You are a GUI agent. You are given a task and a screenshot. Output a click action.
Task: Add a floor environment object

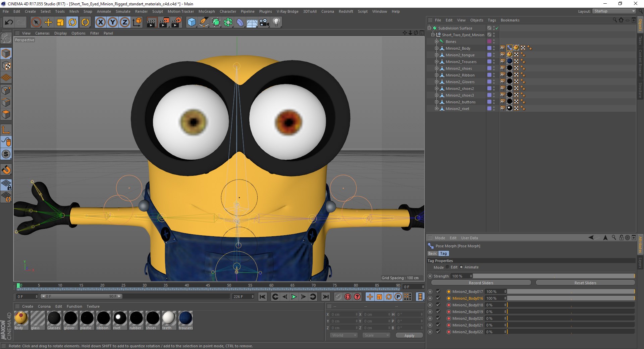click(252, 22)
